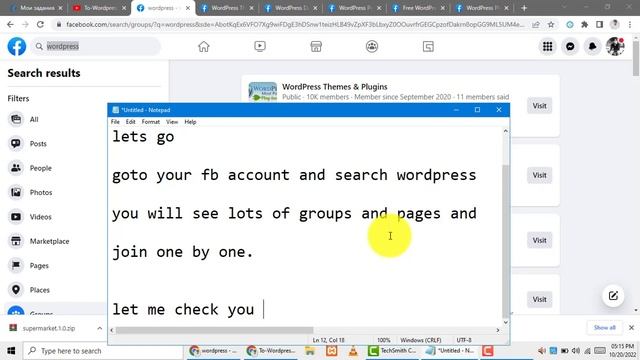Open the Windows Start menu
The height and width of the screenshot is (360, 640).
(x=11, y=351)
